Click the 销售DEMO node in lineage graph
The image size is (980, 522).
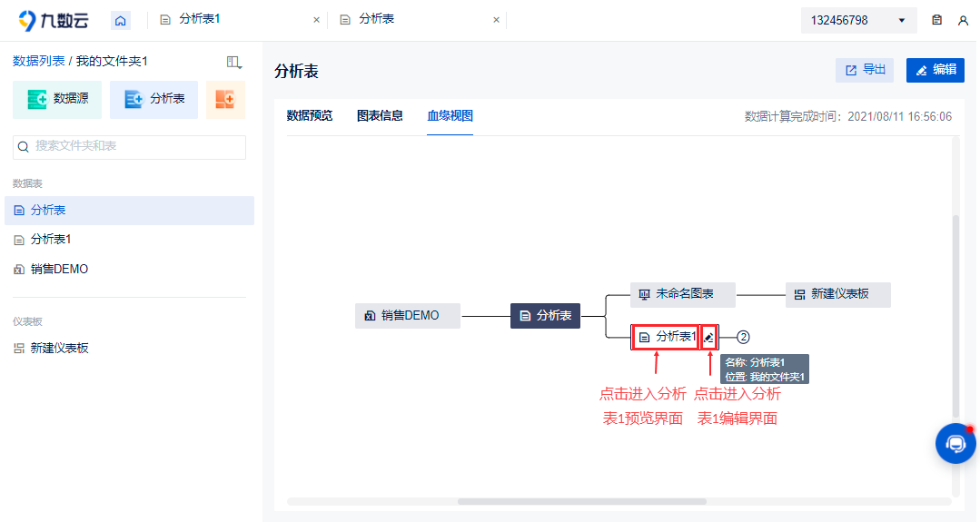click(408, 315)
